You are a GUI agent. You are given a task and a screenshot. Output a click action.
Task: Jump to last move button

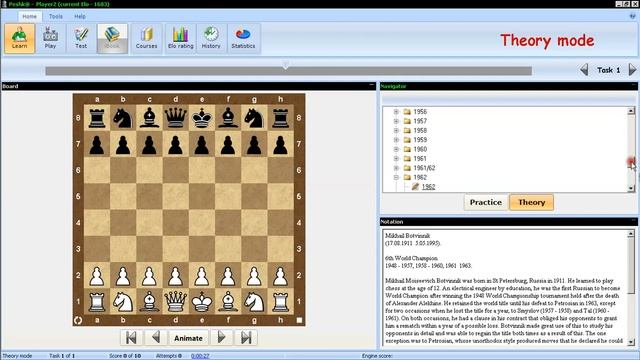tap(246, 338)
